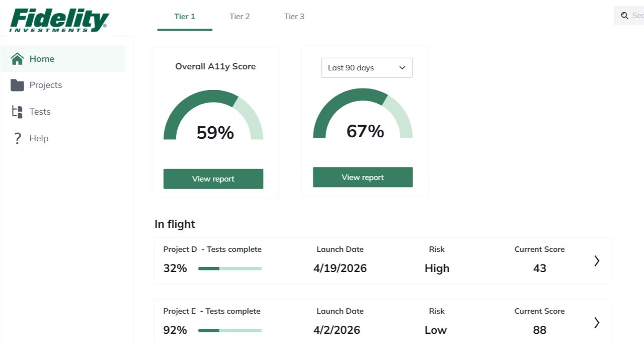Click the Home house icon
This screenshot has width=644, height=362.
tap(17, 59)
